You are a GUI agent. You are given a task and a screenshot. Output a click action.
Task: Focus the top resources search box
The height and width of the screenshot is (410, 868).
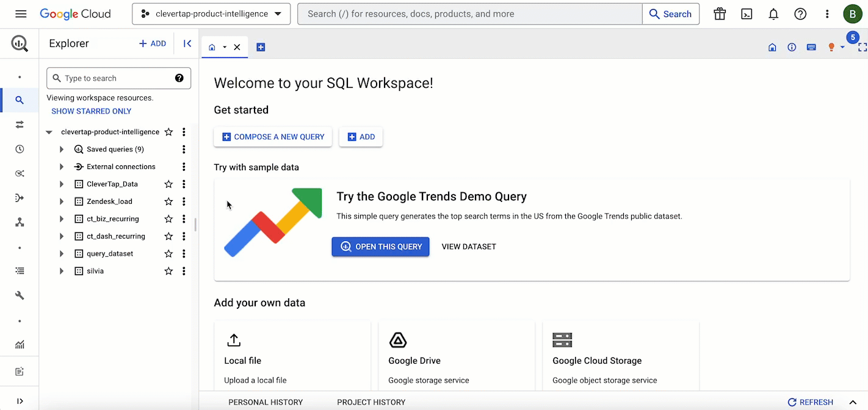click(x=470, y=14)
